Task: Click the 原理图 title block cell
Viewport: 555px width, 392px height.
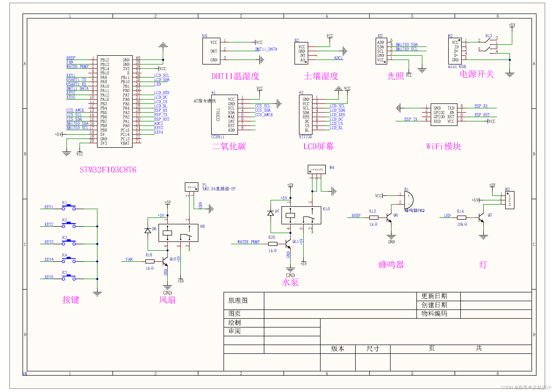Action: pos(238,300)
